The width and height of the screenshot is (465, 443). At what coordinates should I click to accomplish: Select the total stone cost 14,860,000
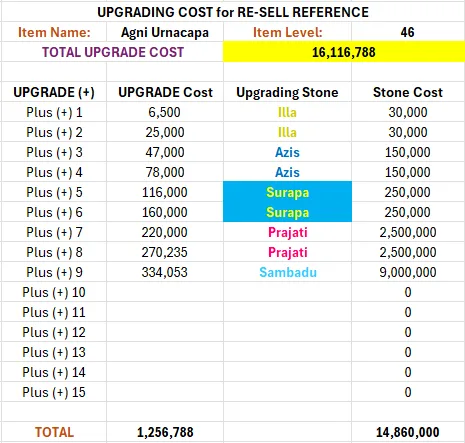coord(408,432)
